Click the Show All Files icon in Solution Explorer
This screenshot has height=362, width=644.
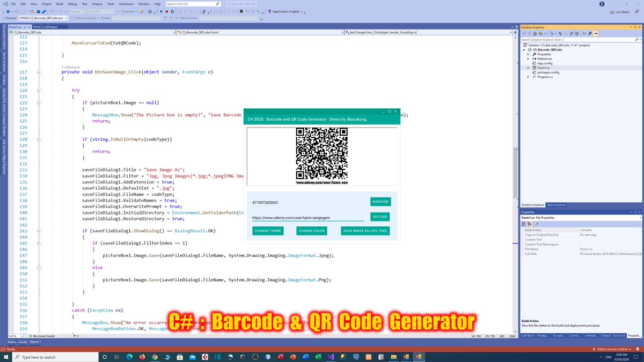tap(576, 33)
